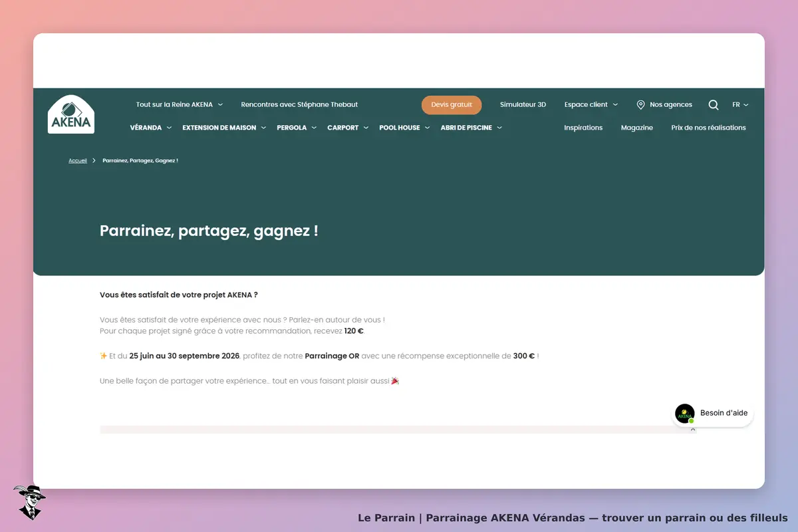Open the PERGOLA menu item

[292, 128]
